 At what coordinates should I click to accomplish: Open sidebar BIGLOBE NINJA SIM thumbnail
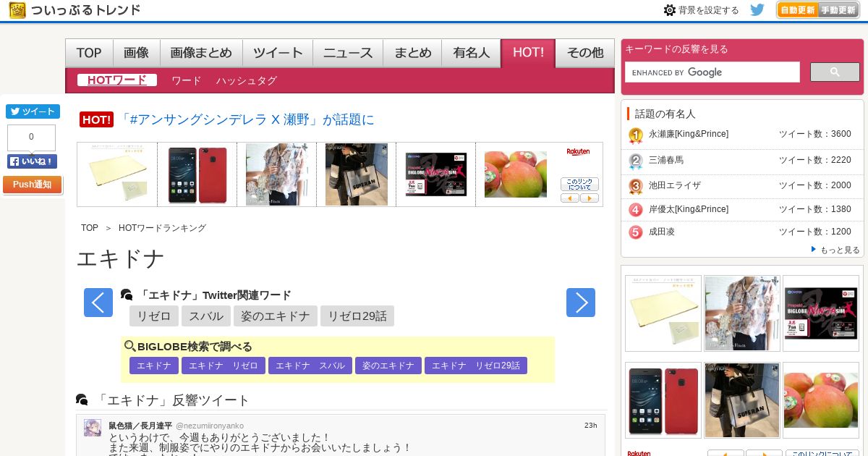(x=821, y=313)
